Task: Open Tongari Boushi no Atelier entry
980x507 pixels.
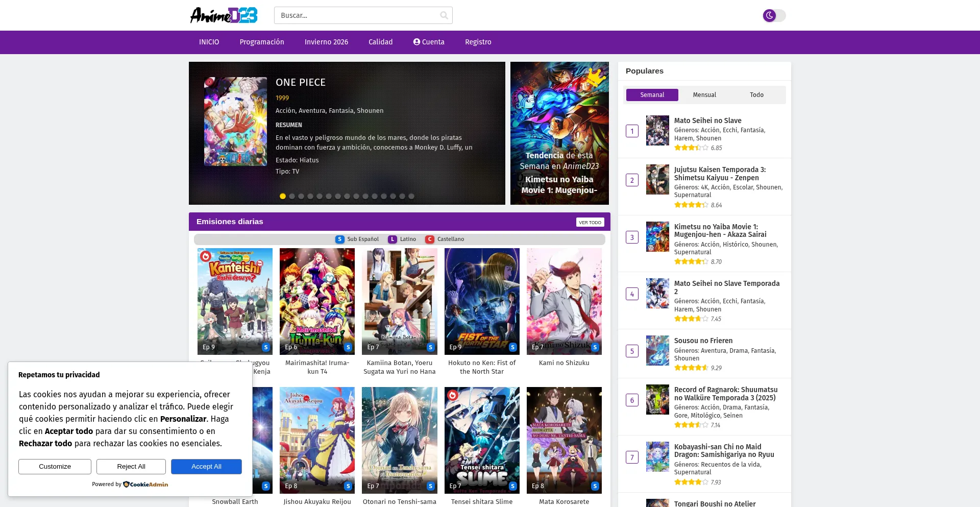Action: (715, 503)
